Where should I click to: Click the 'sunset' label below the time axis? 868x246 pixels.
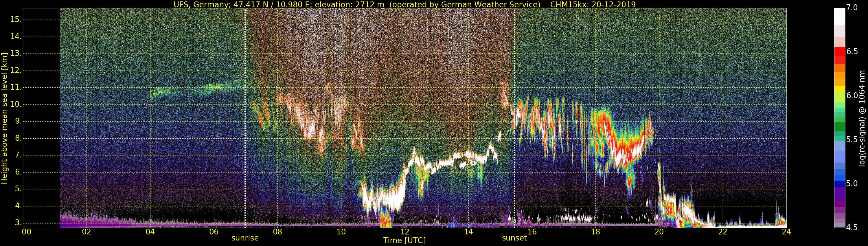tap(514, 238)
